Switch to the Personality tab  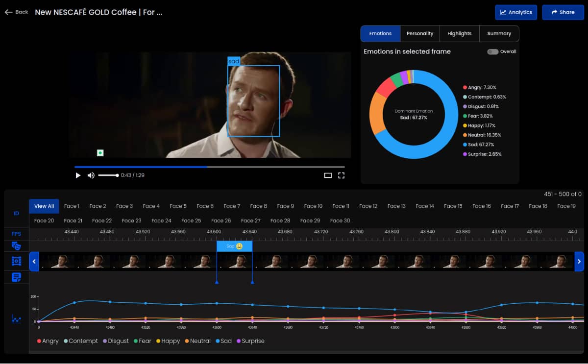click(x=419, y=34)
